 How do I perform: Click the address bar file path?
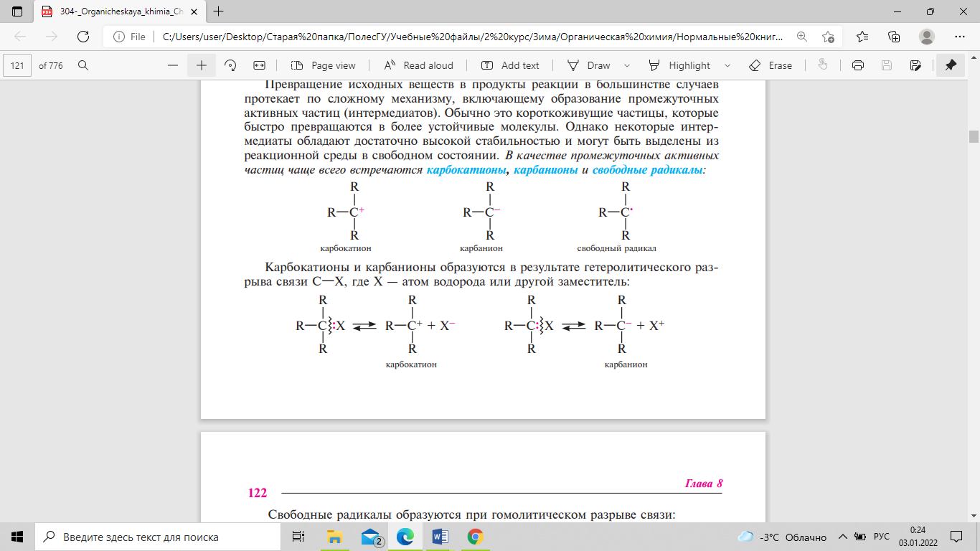[473, 37]
